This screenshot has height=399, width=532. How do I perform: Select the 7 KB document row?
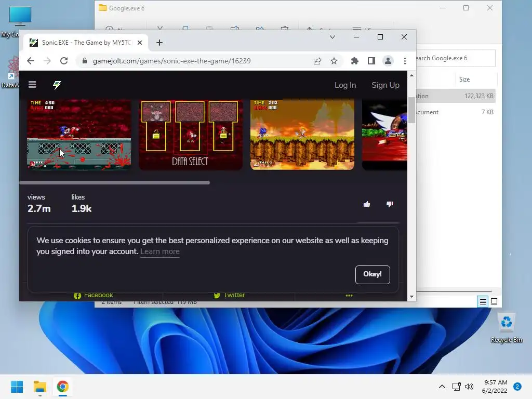click(x=455, y=112)
